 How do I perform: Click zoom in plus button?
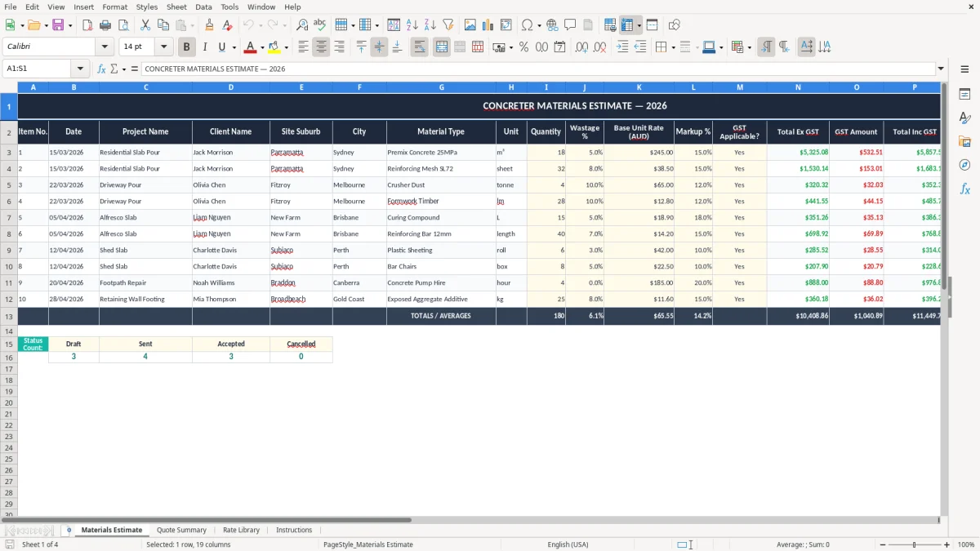(x=948, y=544)
